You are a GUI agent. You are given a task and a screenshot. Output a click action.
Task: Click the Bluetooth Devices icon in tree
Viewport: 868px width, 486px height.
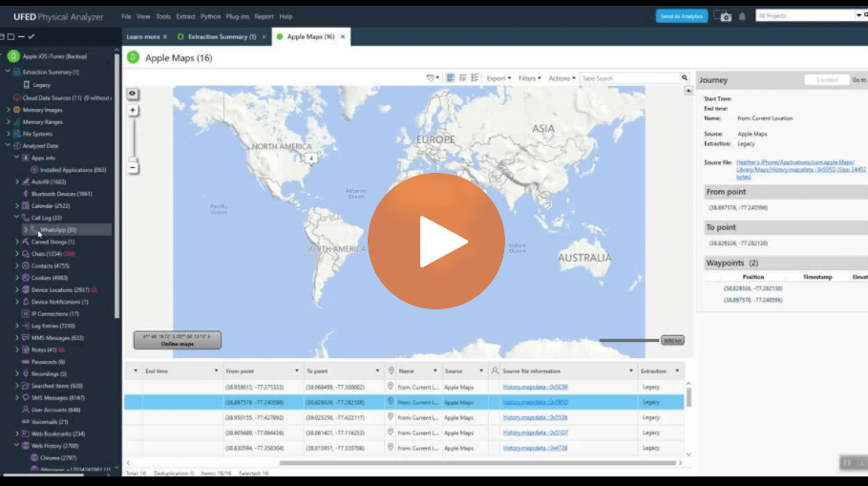(x=25, y=194)
